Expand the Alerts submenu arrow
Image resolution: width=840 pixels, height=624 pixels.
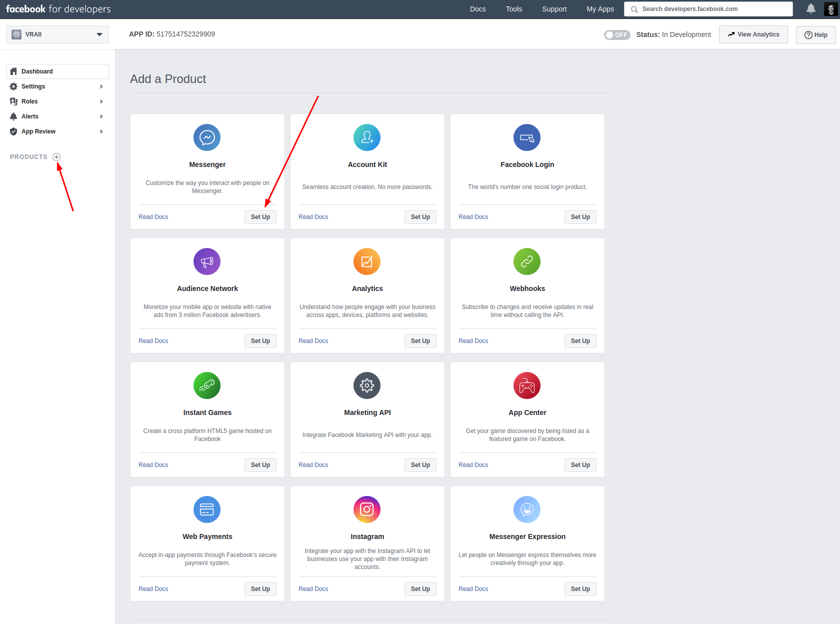(101, 116)
